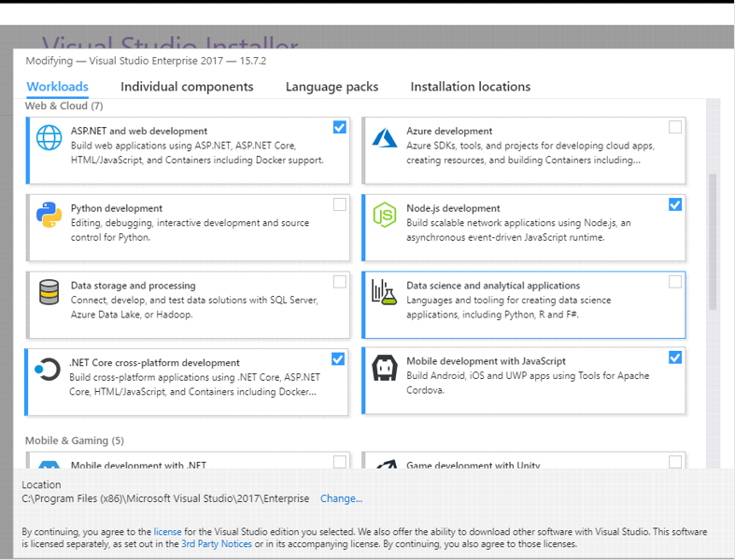Uncheck ASP.NET and web development workload
Image resolution: width=735 pixels, height=560 pixels.
339,127
